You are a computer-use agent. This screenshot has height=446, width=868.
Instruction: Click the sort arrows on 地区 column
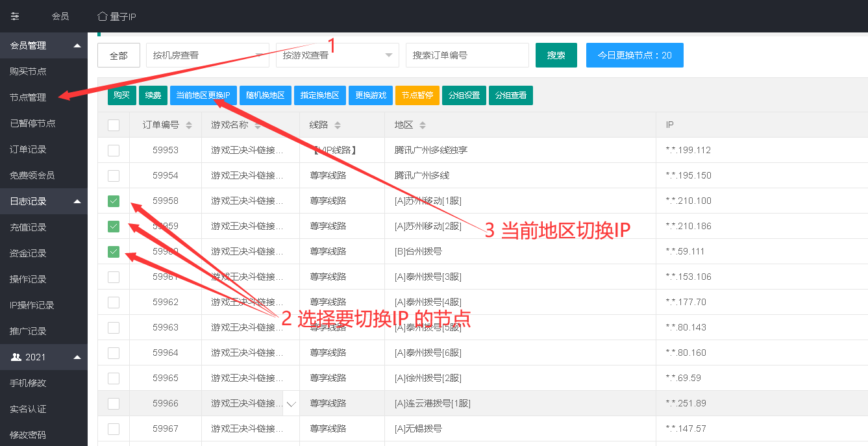tap(423, 125)
